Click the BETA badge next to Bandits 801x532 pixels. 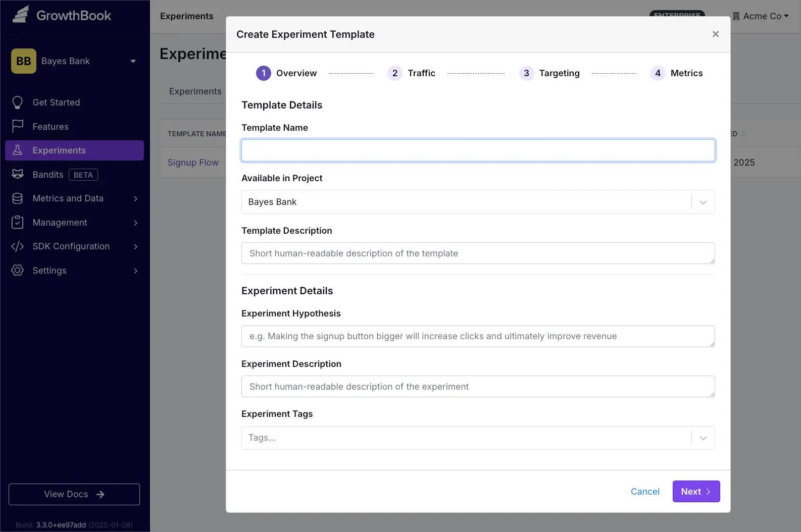click(x=83, y=175)
